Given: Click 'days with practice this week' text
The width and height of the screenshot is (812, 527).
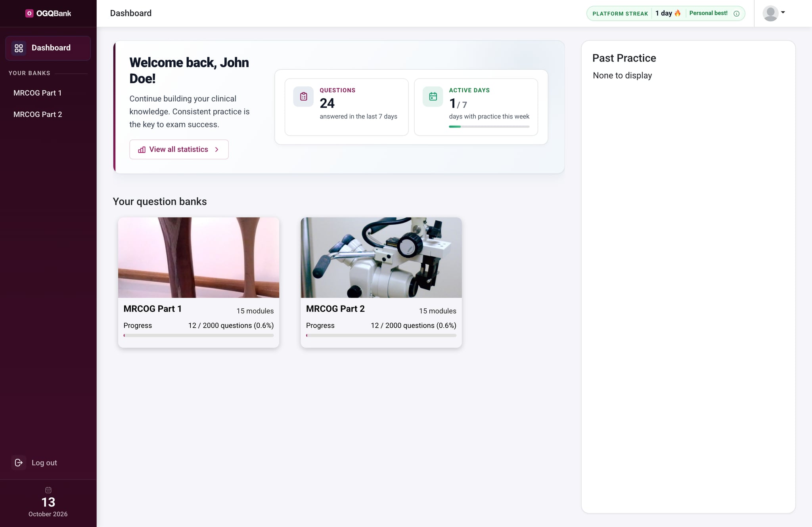Looking at the screenshot, I should (x=489, y=116).
